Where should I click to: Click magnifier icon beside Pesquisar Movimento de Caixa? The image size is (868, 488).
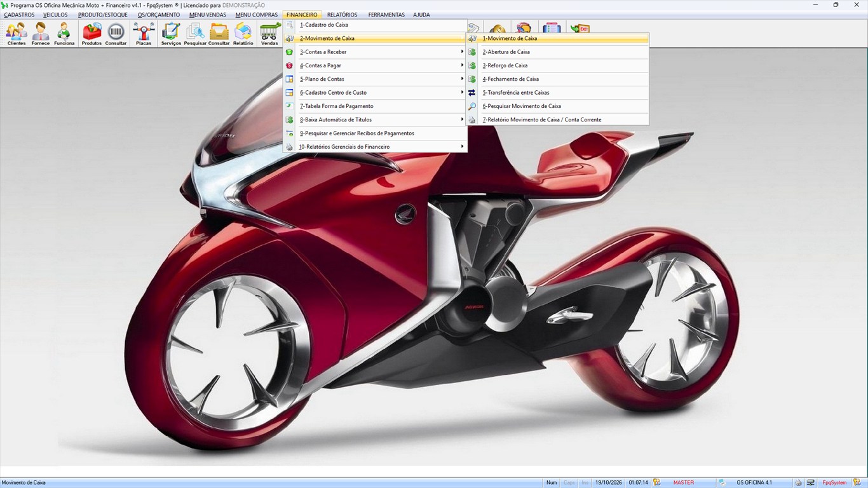(x=471, y=106)
